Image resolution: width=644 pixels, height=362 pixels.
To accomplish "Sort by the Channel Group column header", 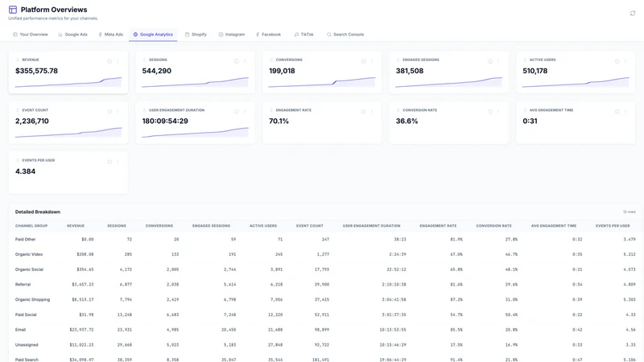I will click(31, 226).
